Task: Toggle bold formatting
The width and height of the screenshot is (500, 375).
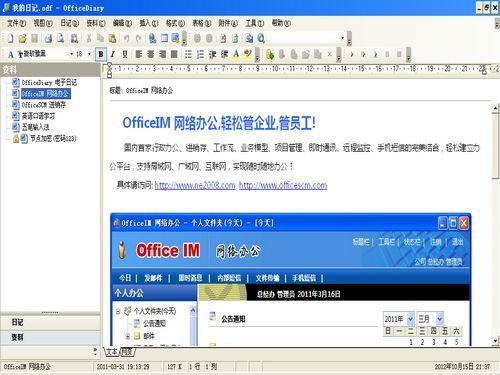Action: click(101, 54)
